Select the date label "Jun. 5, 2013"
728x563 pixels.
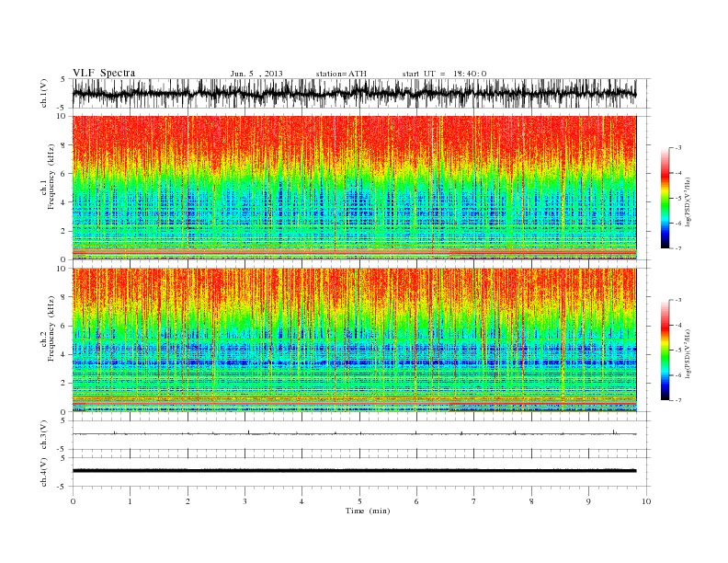256,74
